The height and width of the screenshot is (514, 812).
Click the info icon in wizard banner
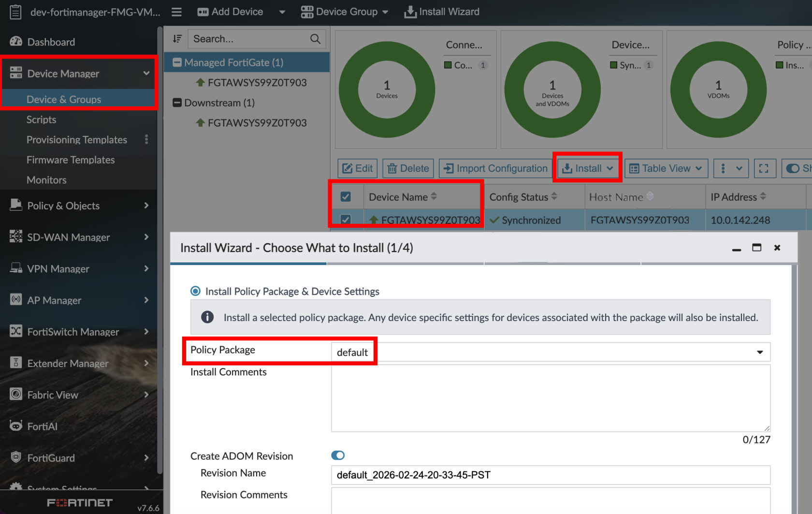(x=207, y=317)
